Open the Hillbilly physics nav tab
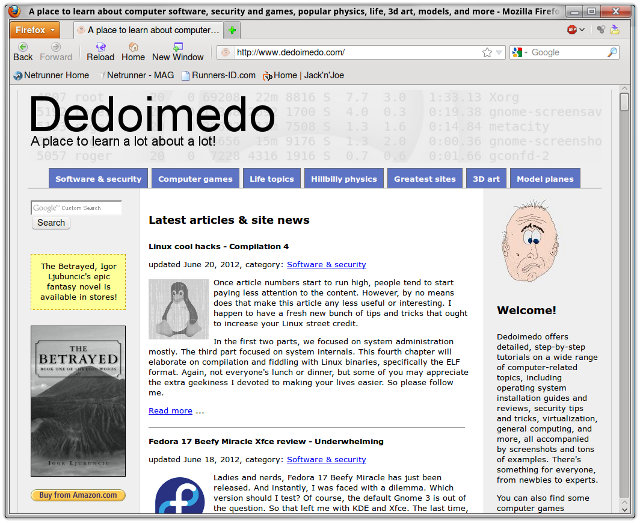The height and width of the screenshot is (523, 640). coord(344,178)
